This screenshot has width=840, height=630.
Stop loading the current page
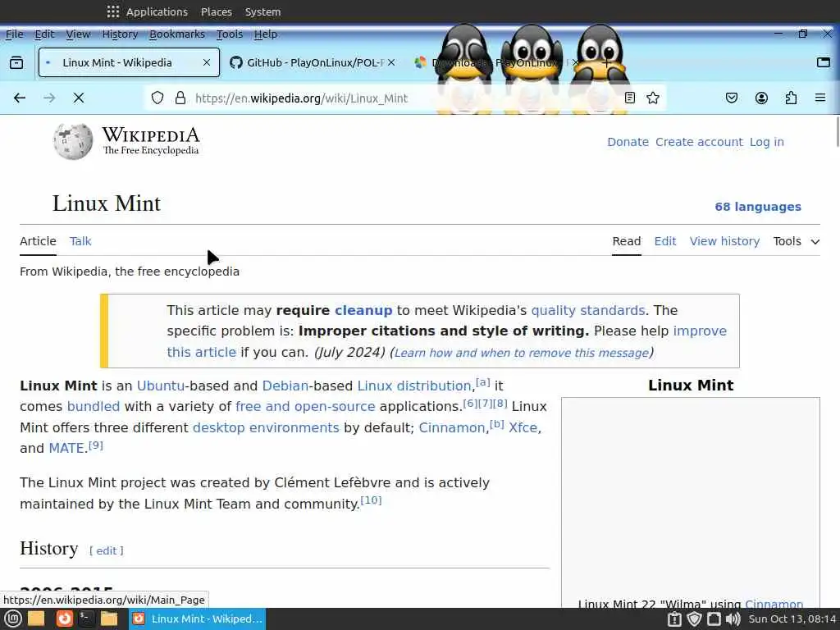79,98
